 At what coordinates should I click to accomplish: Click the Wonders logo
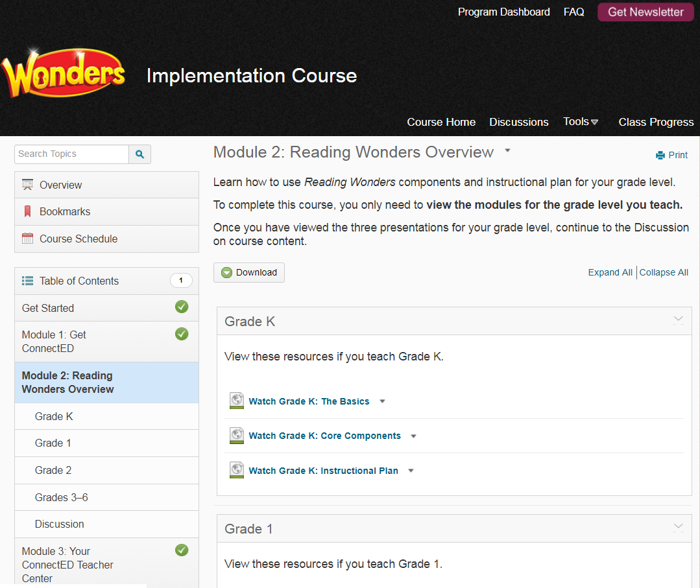coord(64,73)
